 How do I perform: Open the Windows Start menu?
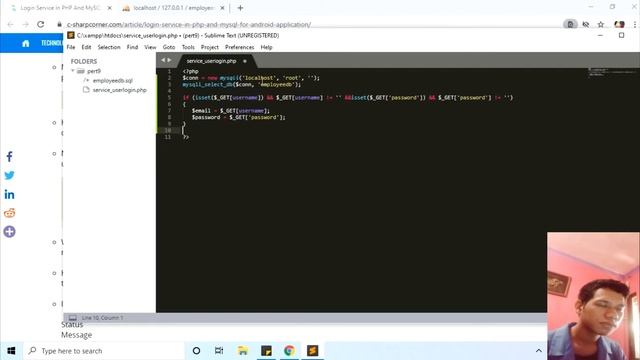(x=11, y=351)
